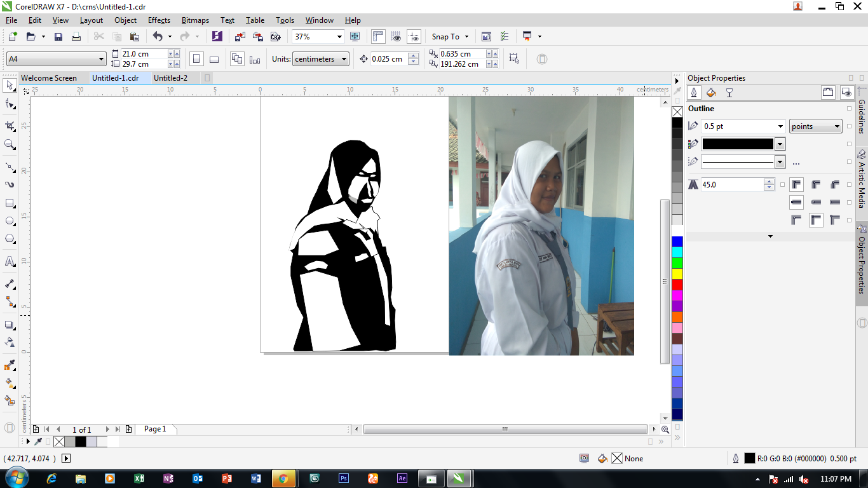Viewport: 868px width, 488px height.
Task: Set page orientation to Portrait
Action: pos(196,59)
